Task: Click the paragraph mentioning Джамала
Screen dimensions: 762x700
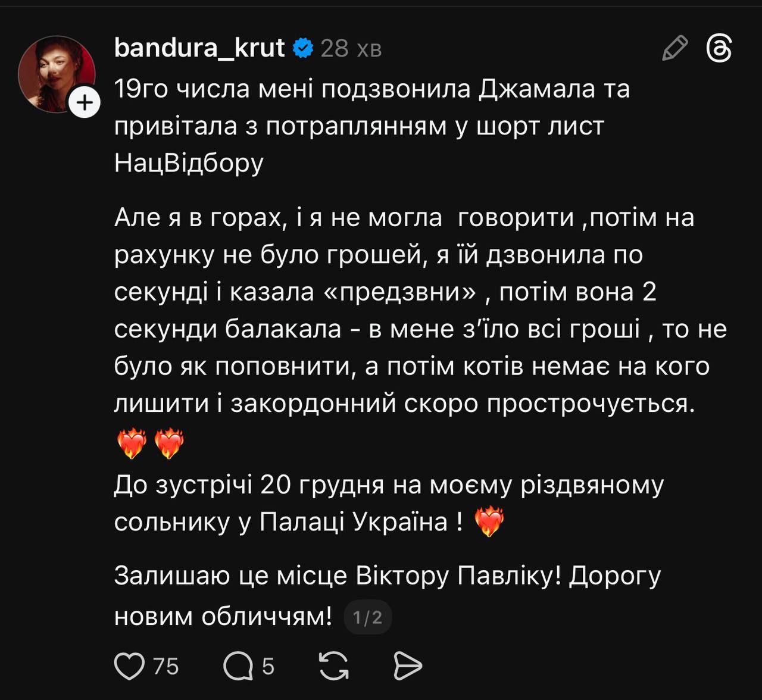Action: (x=371, y=126)
